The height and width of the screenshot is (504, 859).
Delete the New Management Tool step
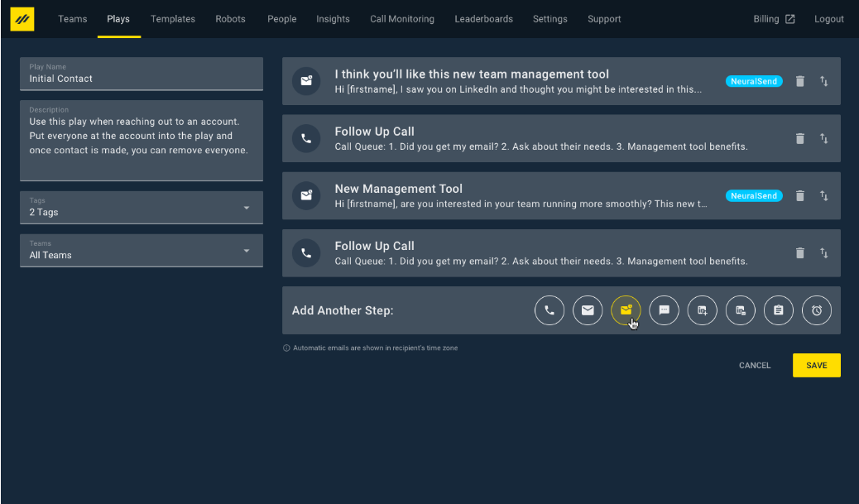pyautogui.click(x=800, y=195)
